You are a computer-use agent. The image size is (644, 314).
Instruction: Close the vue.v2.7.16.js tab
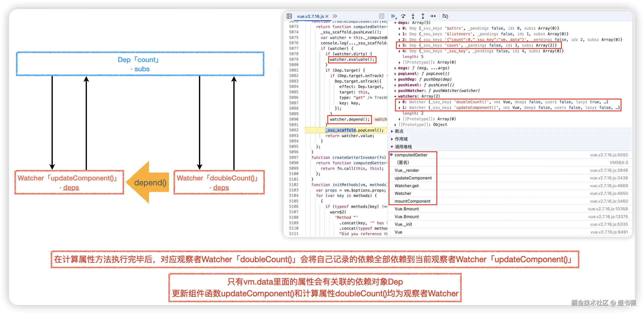[x=327, y=16]
